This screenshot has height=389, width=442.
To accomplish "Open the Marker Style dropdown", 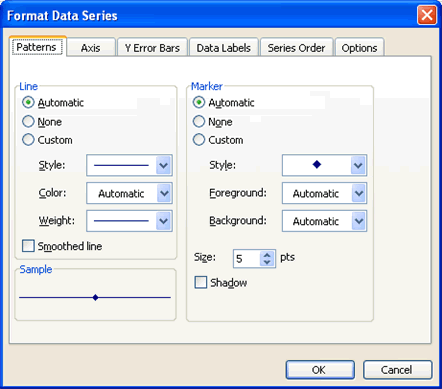I will click(x=324, y=165).
